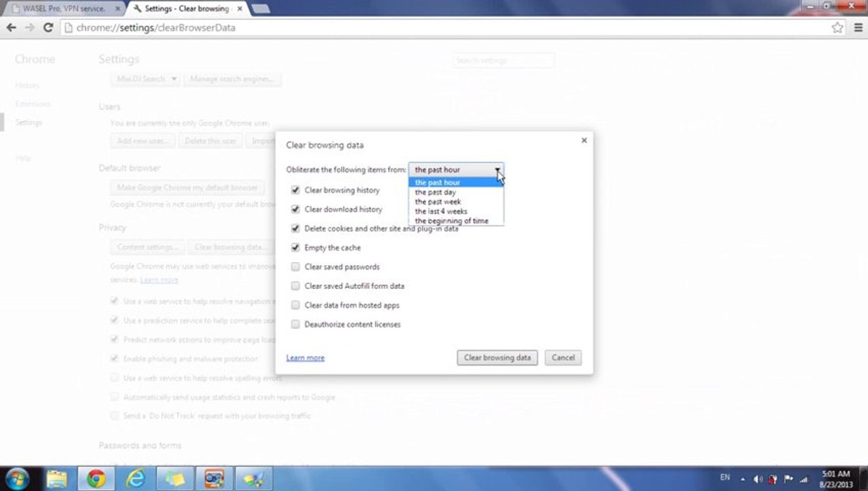
Task: Click the Show desktop strip
Action: point(863,479)
